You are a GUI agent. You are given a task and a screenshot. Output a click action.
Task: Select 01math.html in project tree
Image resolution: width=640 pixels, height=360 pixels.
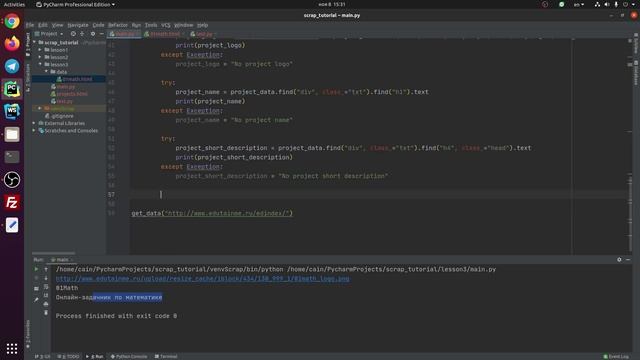(74, 79)
